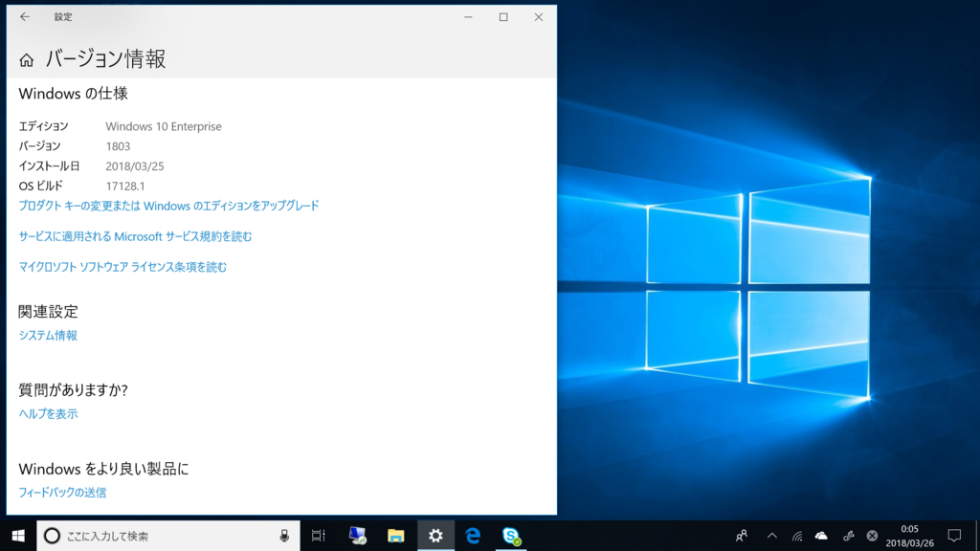Select the install date 2018/03/25
Viewport: 980px width, 551px height.
pos(135,166)
